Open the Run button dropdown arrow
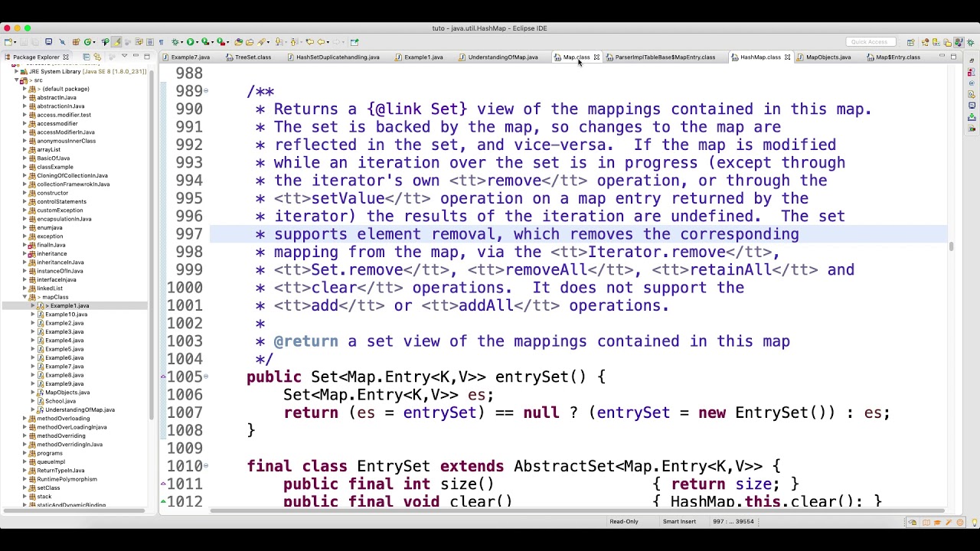Viewport: 980px width, 551px height. 197,42
